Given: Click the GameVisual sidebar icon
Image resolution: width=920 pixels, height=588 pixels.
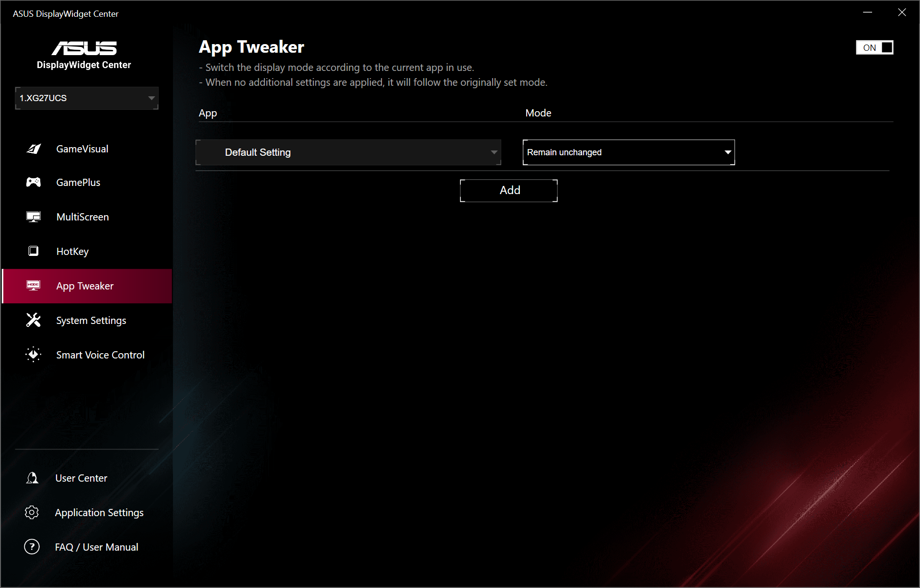Looking at the screenshot, I should [34, 149].
